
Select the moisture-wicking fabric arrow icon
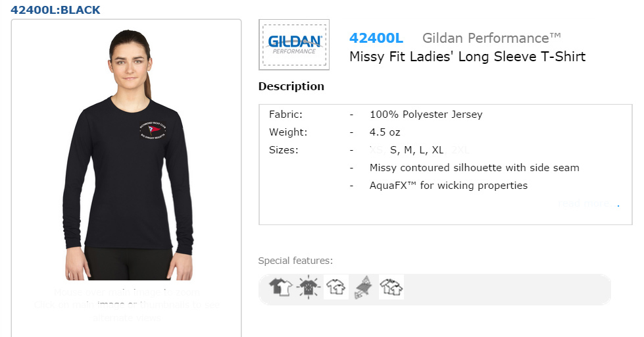click(x=363, y=287)
